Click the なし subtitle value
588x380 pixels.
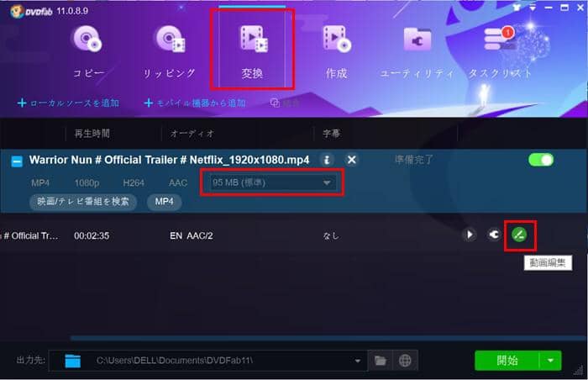(x=331, y=235)
